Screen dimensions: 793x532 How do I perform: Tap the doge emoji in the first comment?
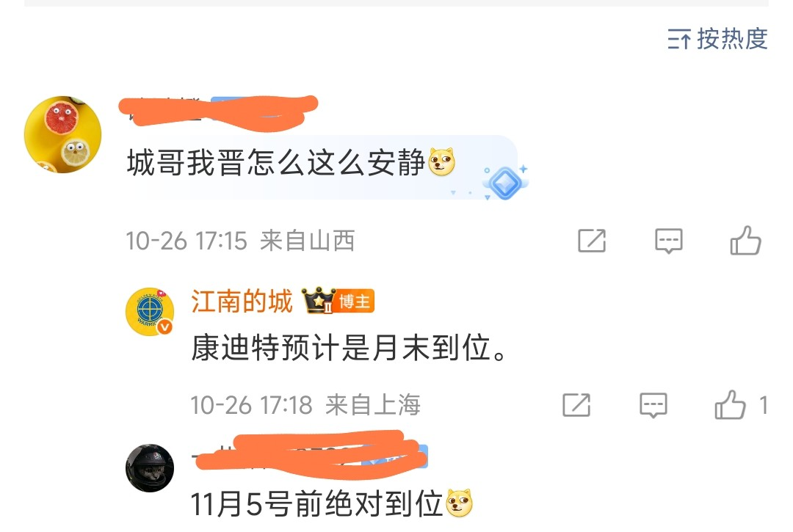coord(442,162)
